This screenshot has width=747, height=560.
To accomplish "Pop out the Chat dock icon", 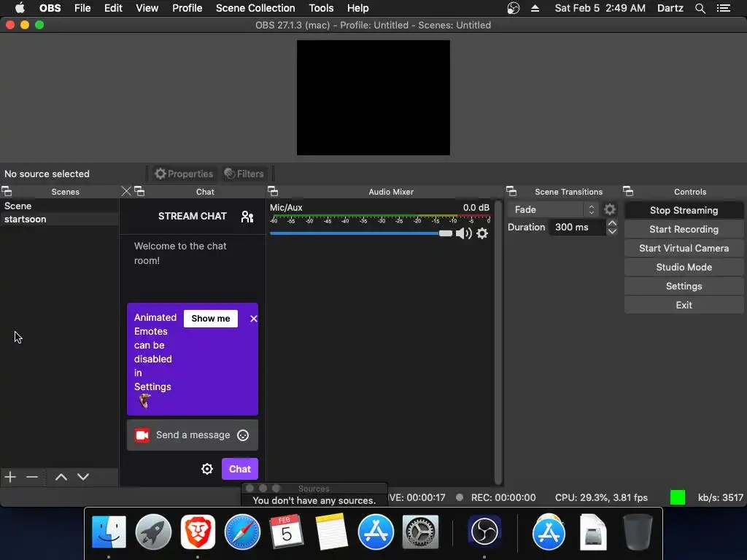I will pos(139,192).
